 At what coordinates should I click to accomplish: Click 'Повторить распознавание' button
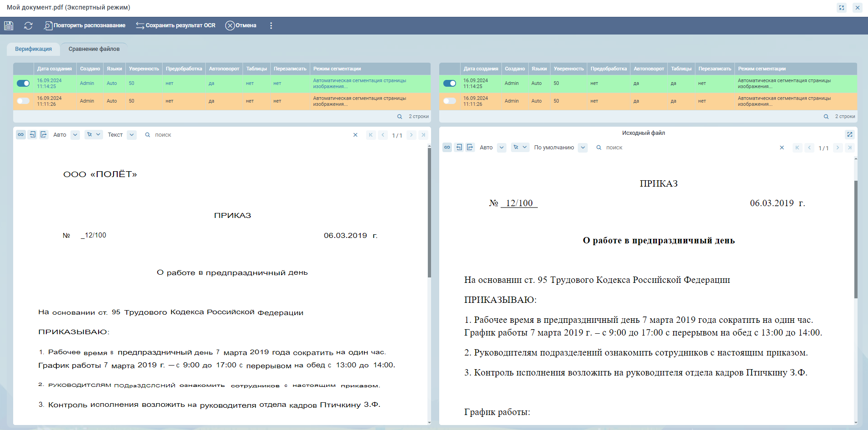click(85, 25)
